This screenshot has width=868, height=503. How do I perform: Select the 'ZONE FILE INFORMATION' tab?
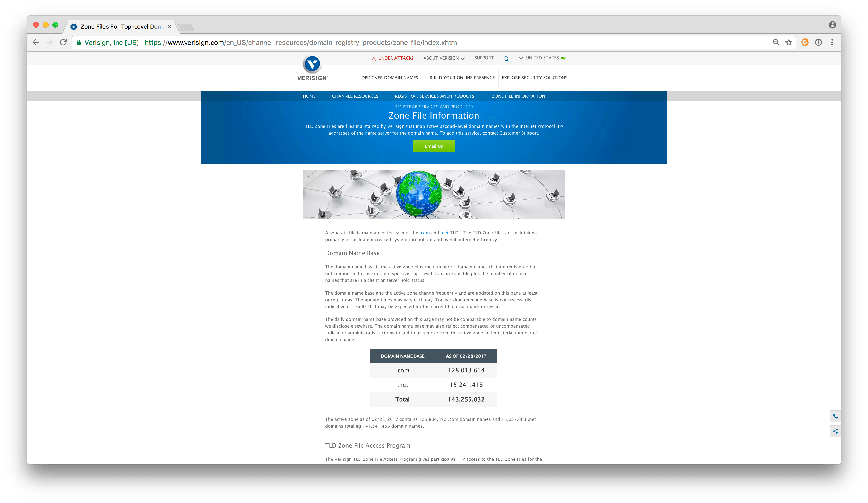[518, 96]
